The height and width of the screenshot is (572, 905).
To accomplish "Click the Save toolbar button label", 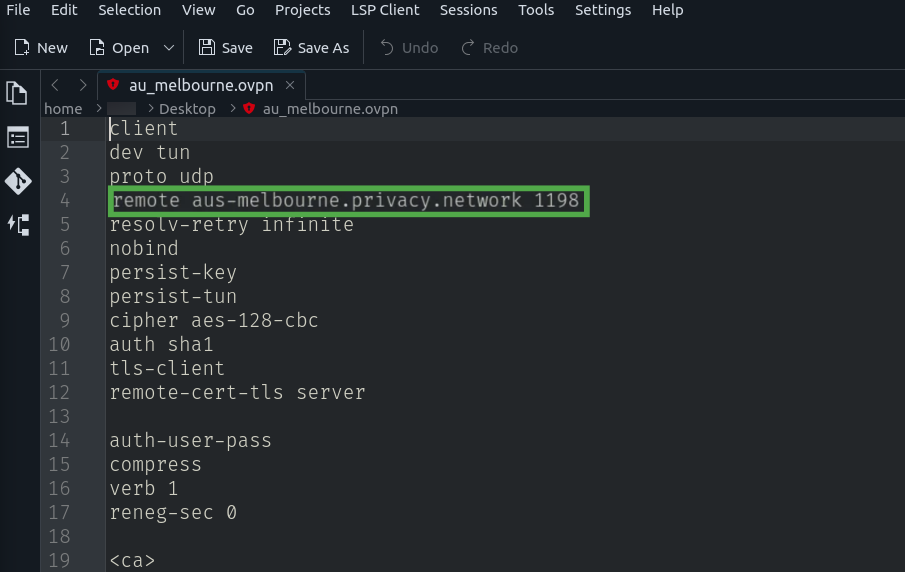I will point(237,48).
